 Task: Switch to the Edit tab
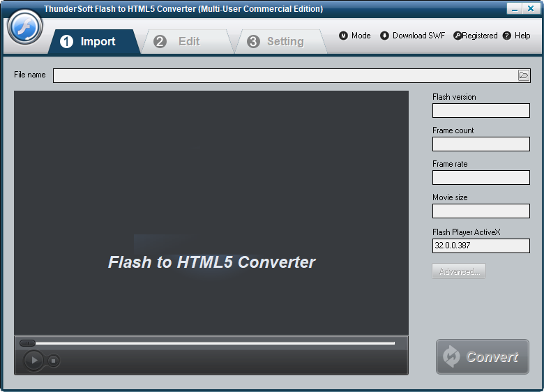tap(183, 42)
